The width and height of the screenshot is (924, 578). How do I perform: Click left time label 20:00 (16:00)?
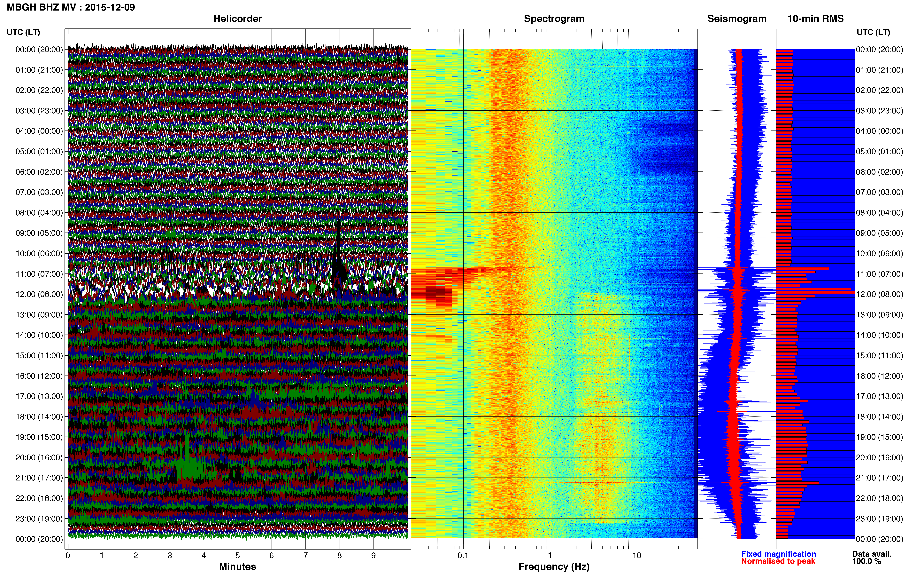tap(39, 458)
